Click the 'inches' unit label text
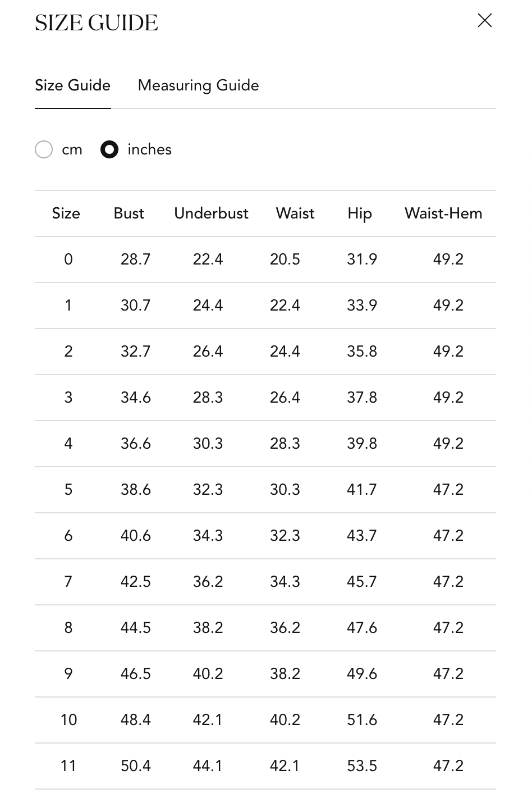 coord(149,149)
